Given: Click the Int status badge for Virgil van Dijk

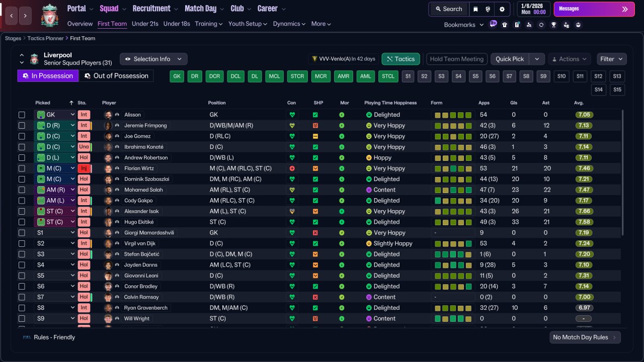Looking at the screenshot, I should click(84, 243).
